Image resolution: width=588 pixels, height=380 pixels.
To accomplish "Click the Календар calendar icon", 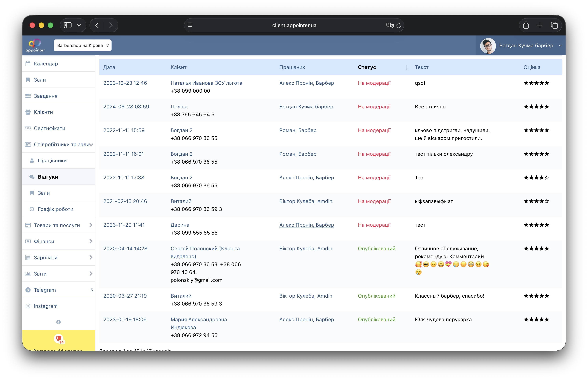I will 28,64.
